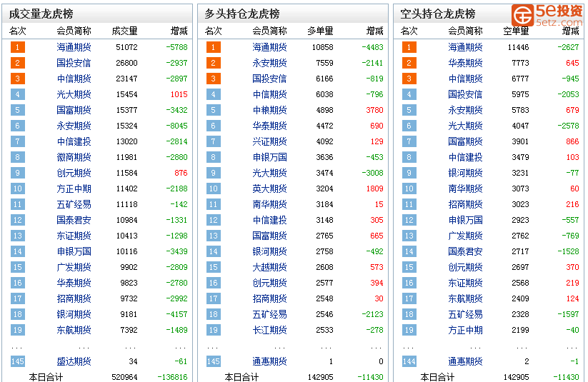Click 广发期货 in the 空头持仓龙虎榜 table

tap(465, 236)
